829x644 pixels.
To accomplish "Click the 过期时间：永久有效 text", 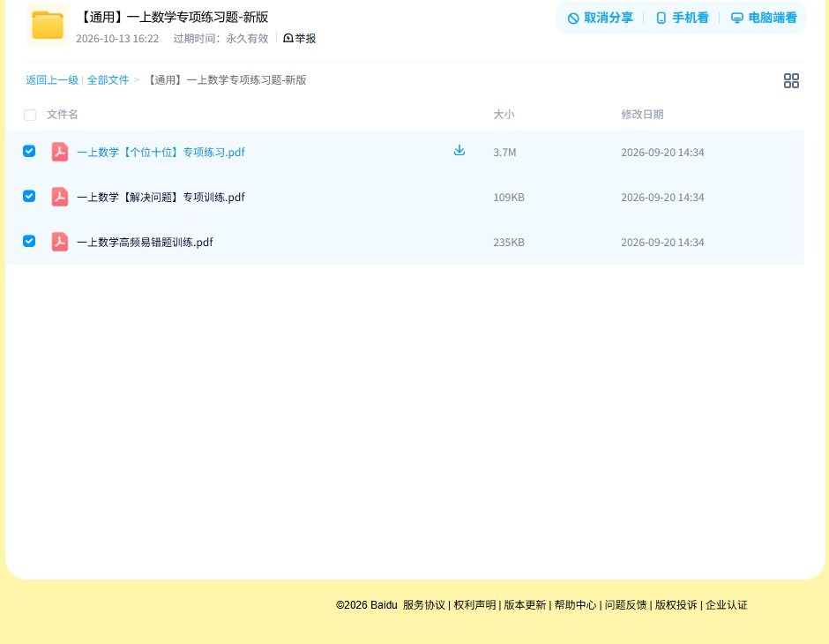I will [221, 39].
